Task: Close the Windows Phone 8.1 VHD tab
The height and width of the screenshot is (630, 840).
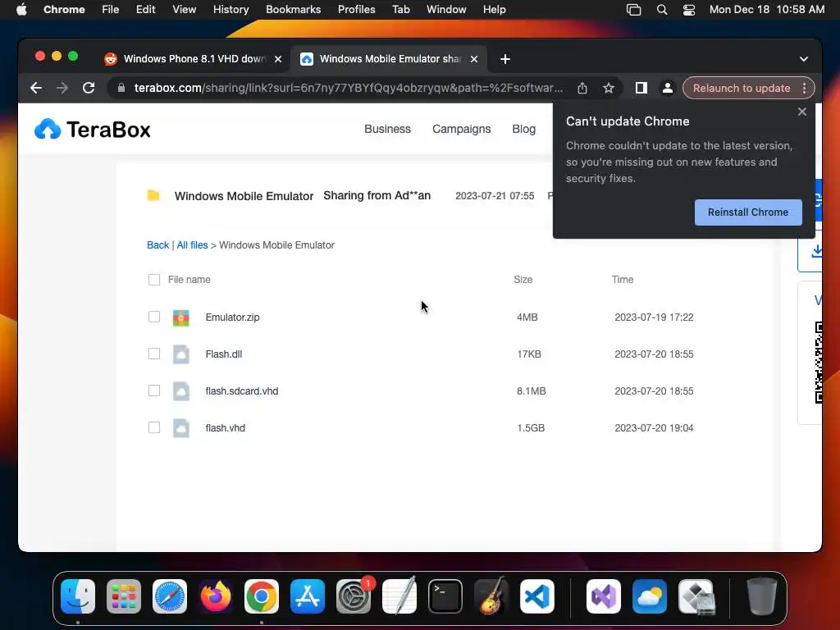Action: (x=277, y=59)
